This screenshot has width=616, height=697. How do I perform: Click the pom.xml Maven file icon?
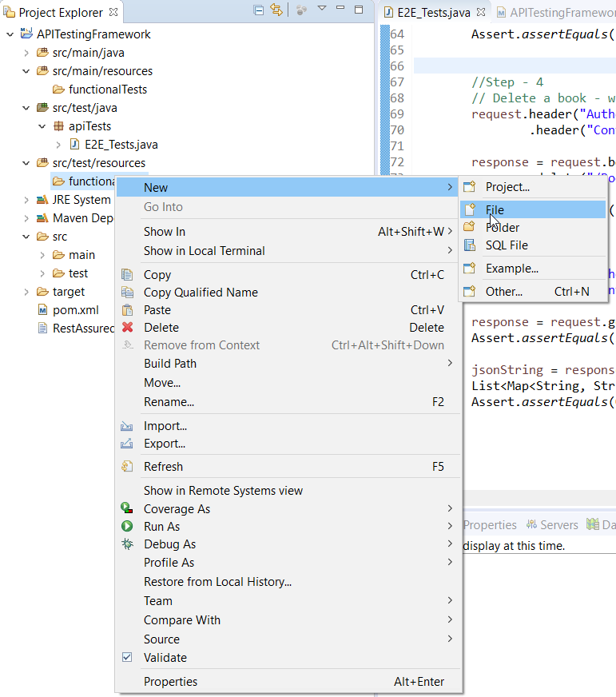42,310
